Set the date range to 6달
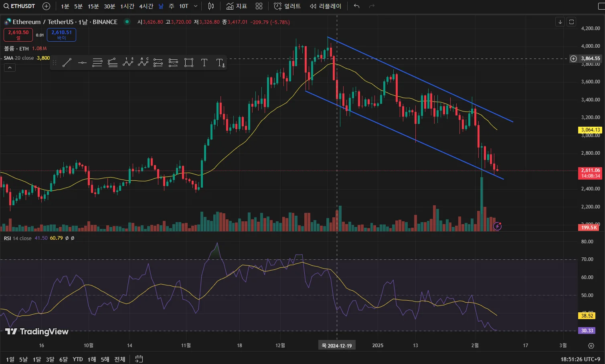Image resolution: width=605 pixels, height=364 pixels. tap(63, 359)
